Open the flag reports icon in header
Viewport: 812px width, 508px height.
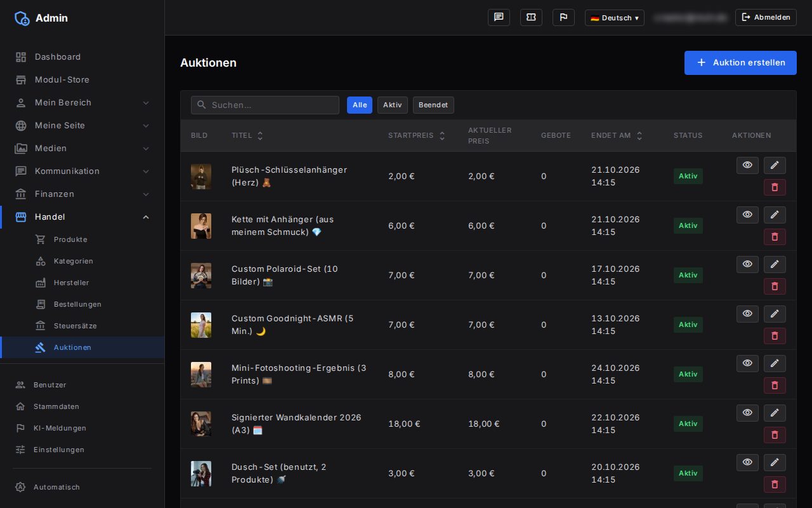point(563,18)
